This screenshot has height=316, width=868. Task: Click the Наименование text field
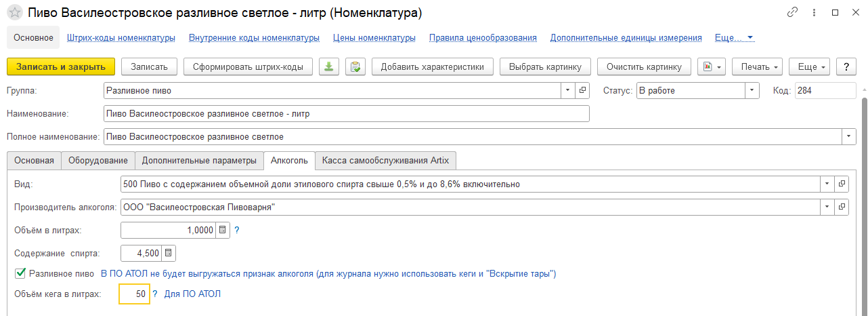(x=346, y=113)
